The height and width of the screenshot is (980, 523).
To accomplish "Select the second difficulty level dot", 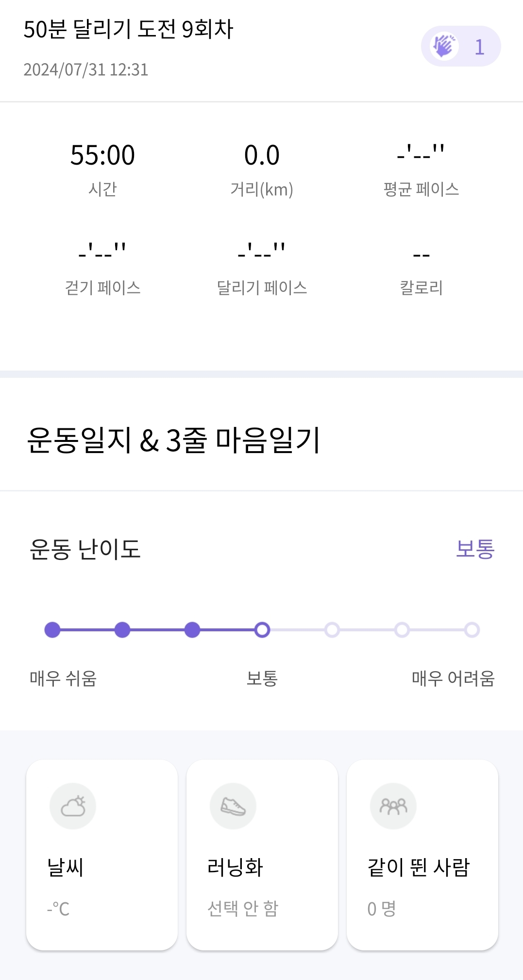I will pos(122,630).
